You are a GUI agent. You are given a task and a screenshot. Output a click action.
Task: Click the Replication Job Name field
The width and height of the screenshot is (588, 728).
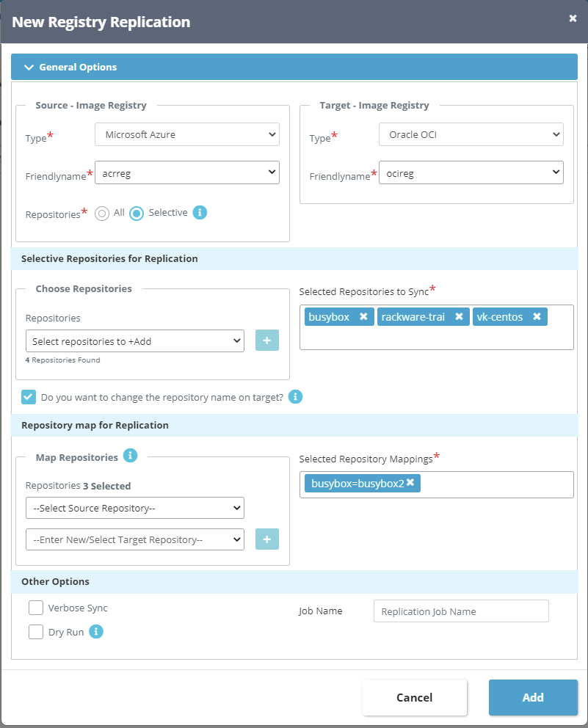460,611
